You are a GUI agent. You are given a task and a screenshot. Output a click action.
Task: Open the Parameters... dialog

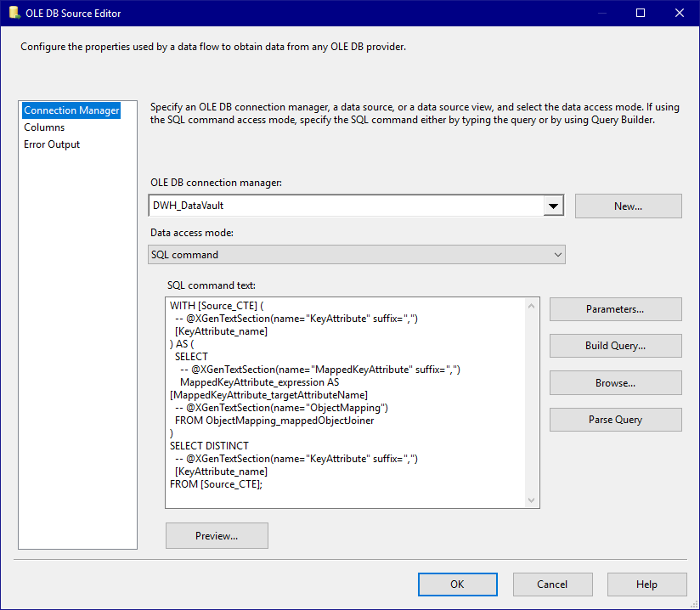coord(615,309)
